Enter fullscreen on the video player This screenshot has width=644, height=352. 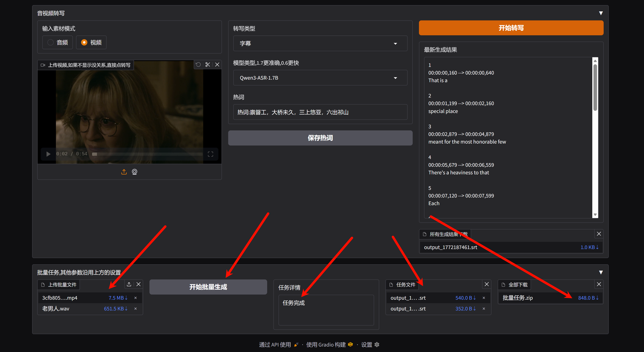pos(211,154)
